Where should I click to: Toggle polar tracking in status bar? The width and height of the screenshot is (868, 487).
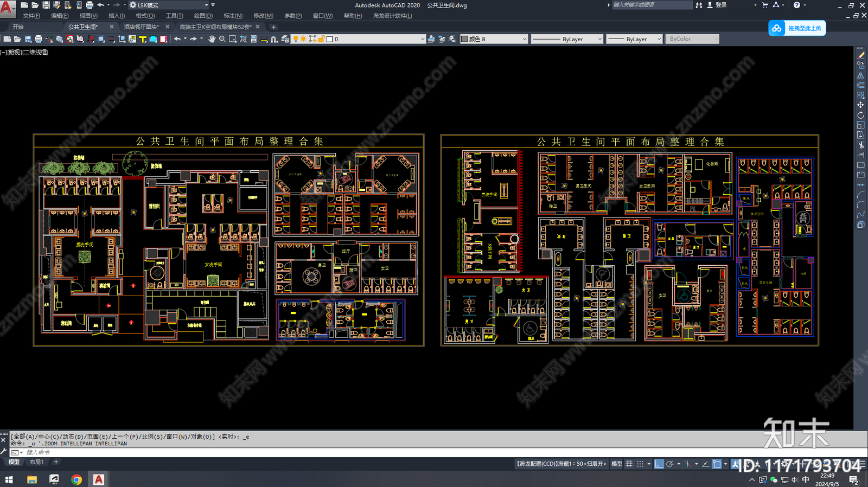(669, 464)
